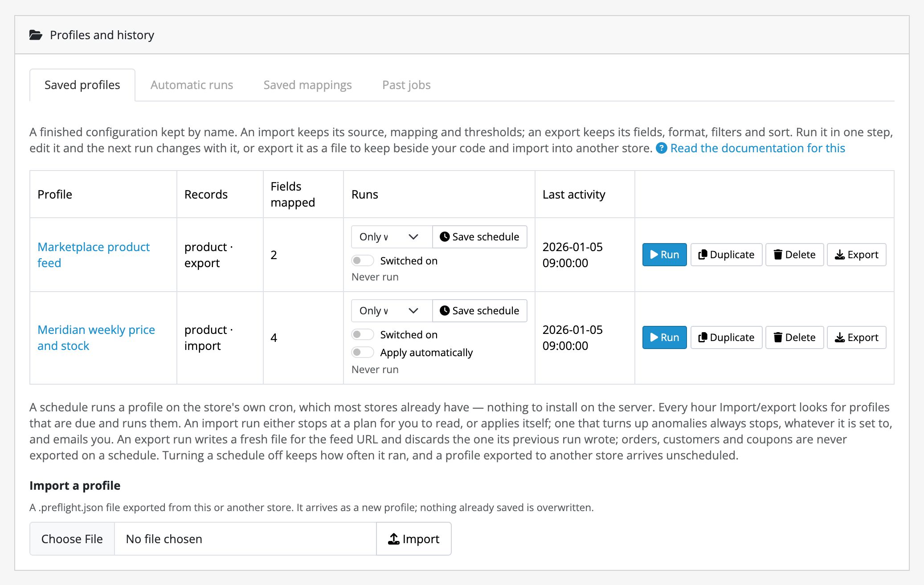Viewport: 924px width, 585px height.
Task: Click the Import upload button
Action: click(414, 539)
